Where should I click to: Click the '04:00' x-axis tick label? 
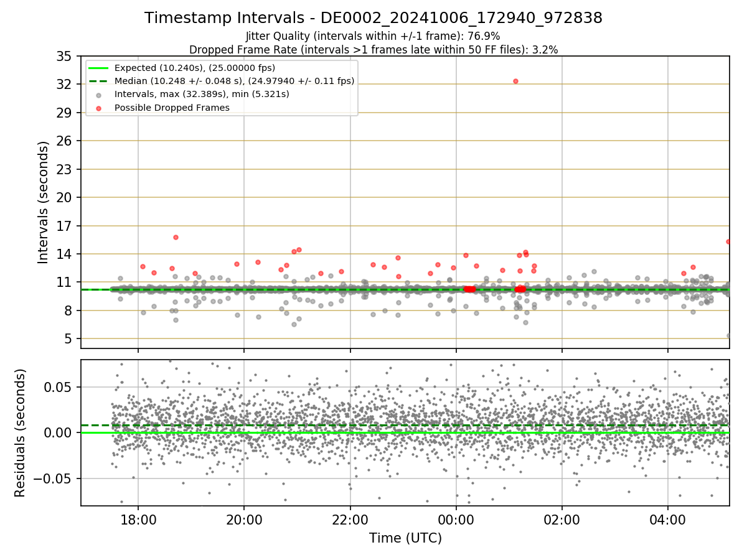point(668,519)
